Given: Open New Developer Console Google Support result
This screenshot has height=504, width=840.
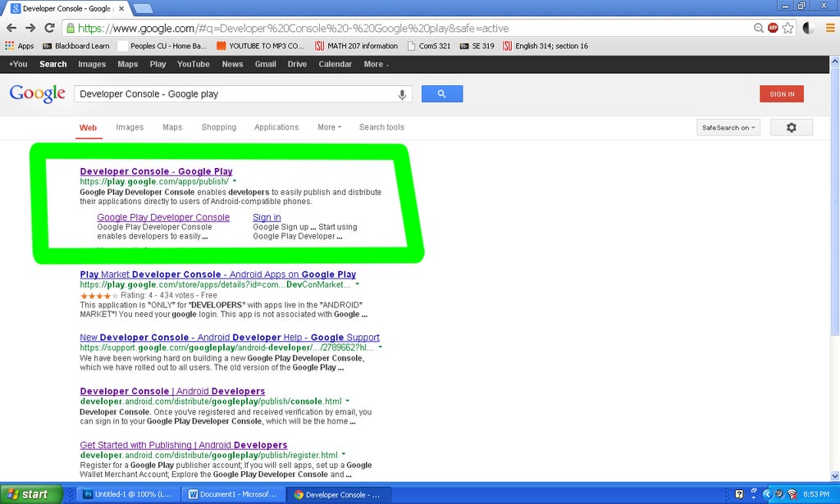Looking at the screenshot, I should pos(230,338).
